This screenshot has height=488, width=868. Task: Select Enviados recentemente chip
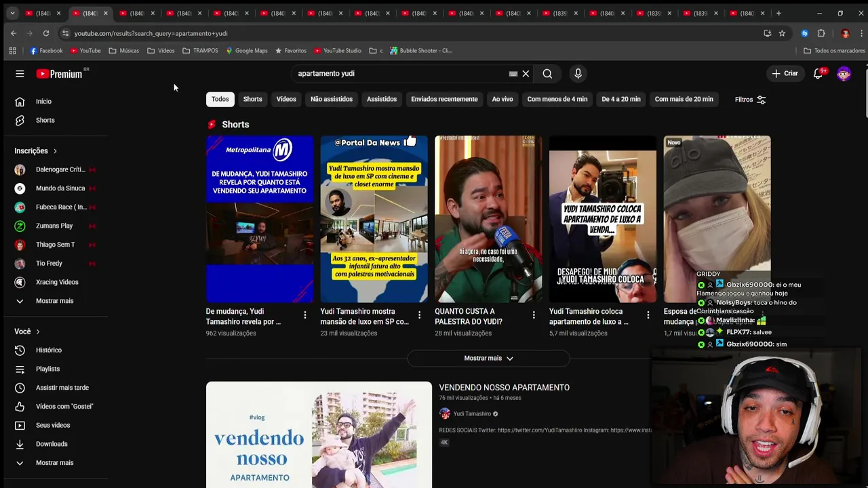click(444, 99)
